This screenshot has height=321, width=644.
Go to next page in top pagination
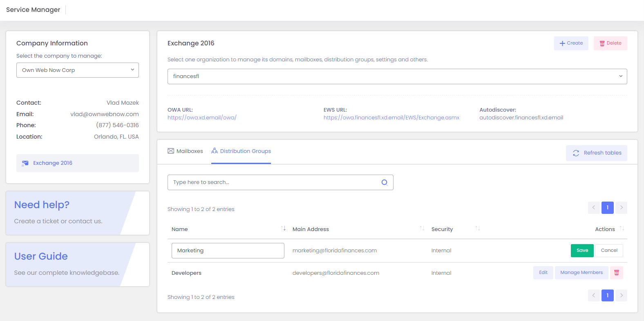point(621,208)
